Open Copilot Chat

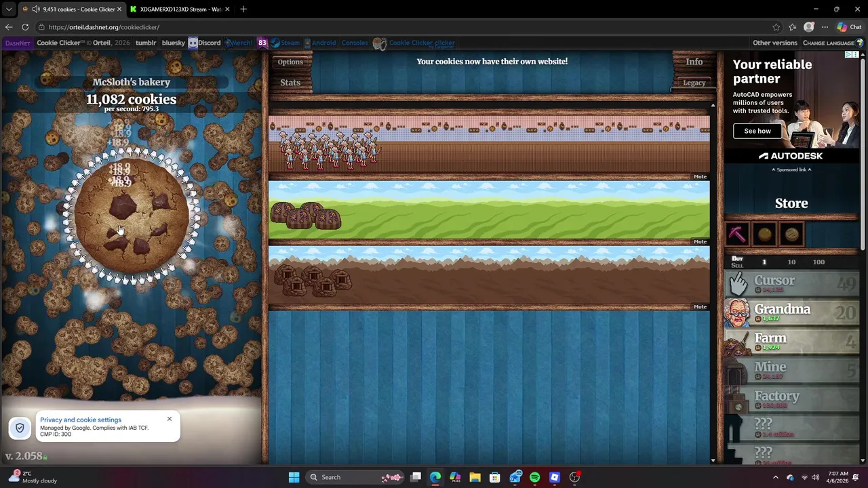[850, 27]
